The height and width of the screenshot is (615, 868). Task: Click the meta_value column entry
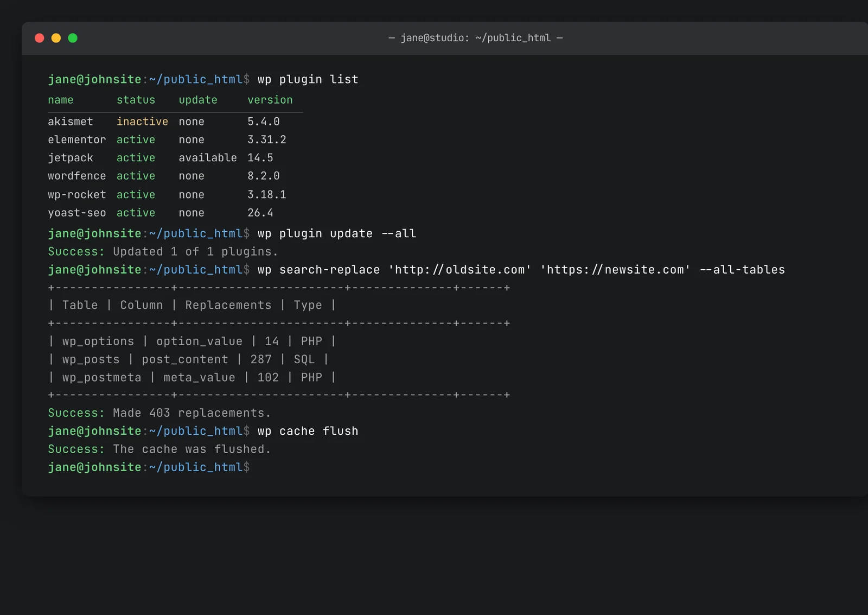coord(199,377)
